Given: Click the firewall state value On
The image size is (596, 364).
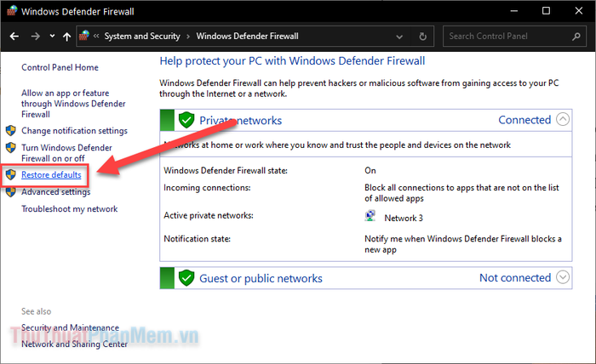Looking at the screenshot, I should click(370, 170).
